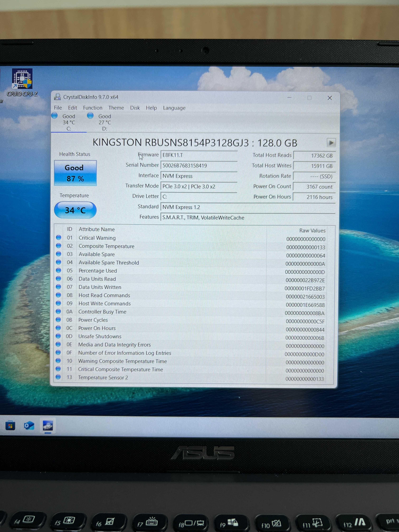The image size is (399, 532).
Task: Click status dot of Host Read Commands row
Action: 58,295
